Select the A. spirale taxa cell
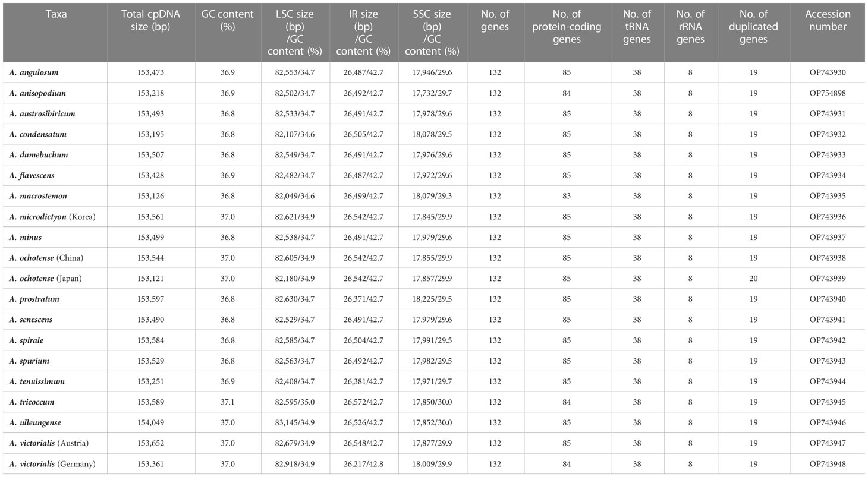Viewport: 868px width, 477px height. tap(27, 340)
